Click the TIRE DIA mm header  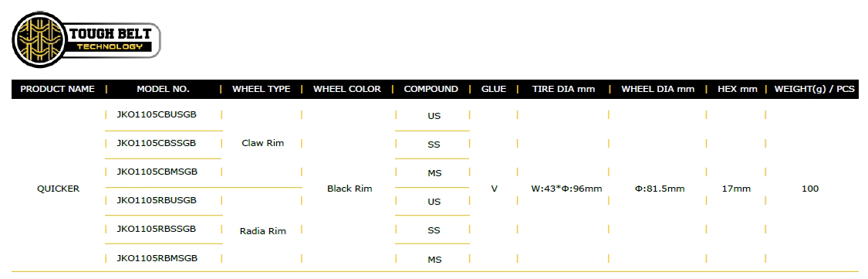pos(563,89)
